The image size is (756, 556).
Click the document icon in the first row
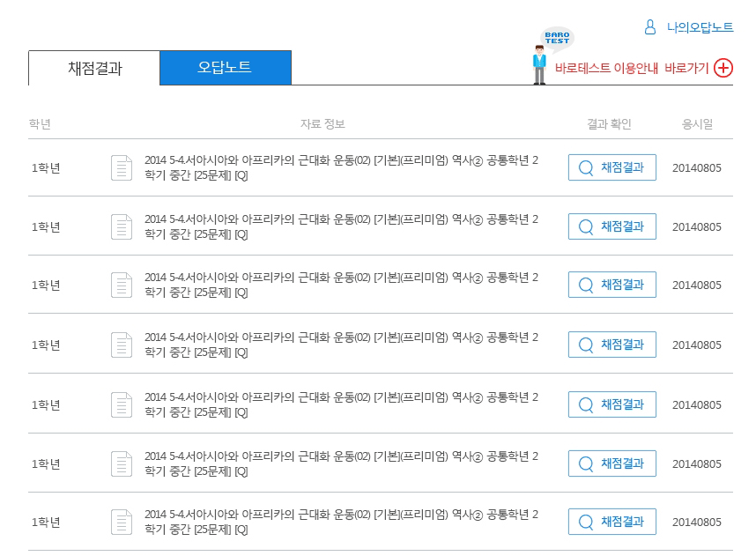coord(122,167)
